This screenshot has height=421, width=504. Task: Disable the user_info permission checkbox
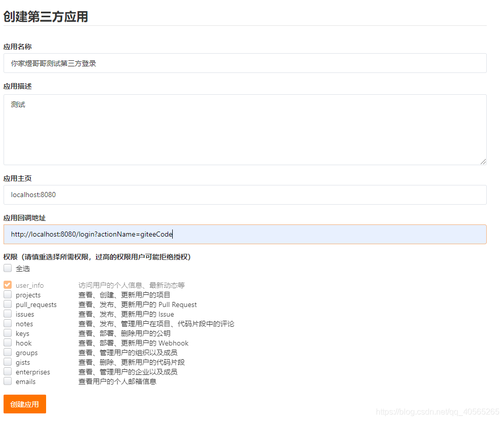click(x=8, y=285)
